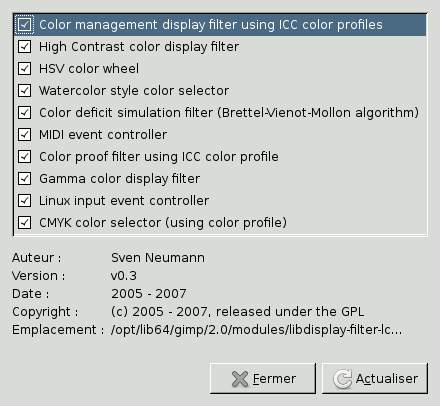
Task: Uncheck the Color management display filter checkbox
Action: coord(24,25)
